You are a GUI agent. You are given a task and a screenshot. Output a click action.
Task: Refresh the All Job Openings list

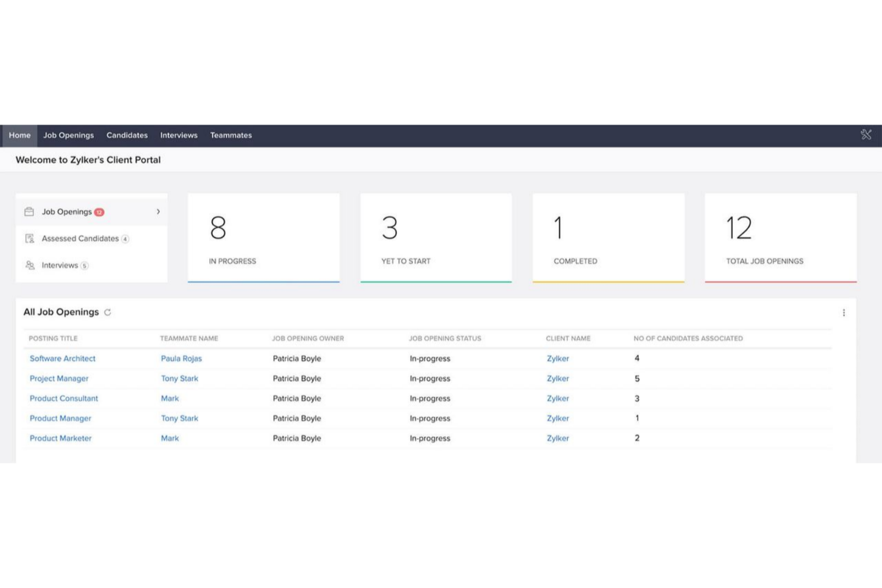(x=108, y=312)
